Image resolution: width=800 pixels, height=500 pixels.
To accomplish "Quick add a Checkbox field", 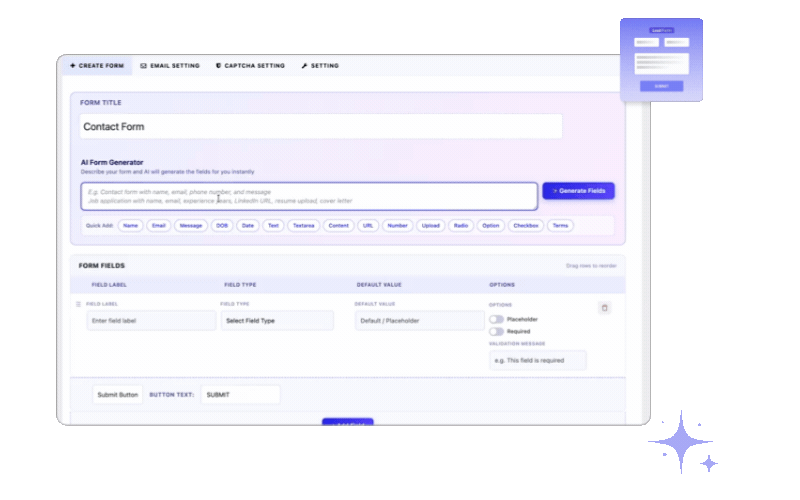I will pyautogui.click(x=526, y=226).
